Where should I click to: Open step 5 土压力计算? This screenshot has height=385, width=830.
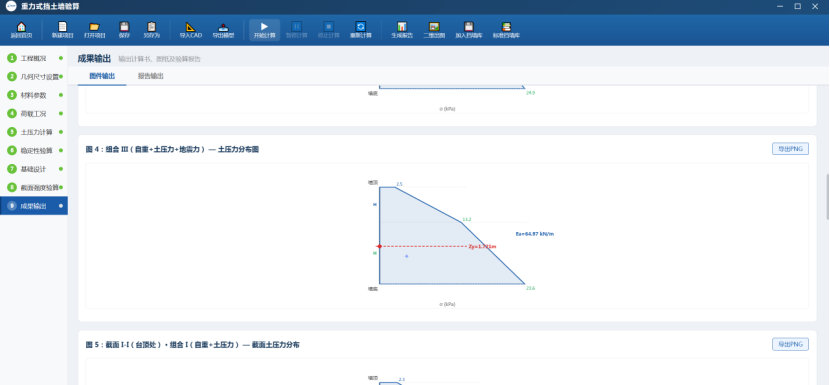(x=34, y=132)
